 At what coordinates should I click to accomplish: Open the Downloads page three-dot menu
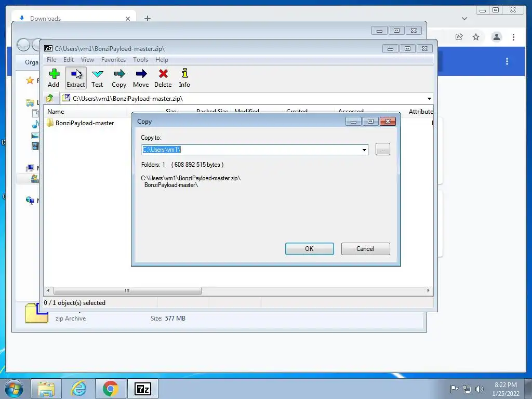(507, 61)
